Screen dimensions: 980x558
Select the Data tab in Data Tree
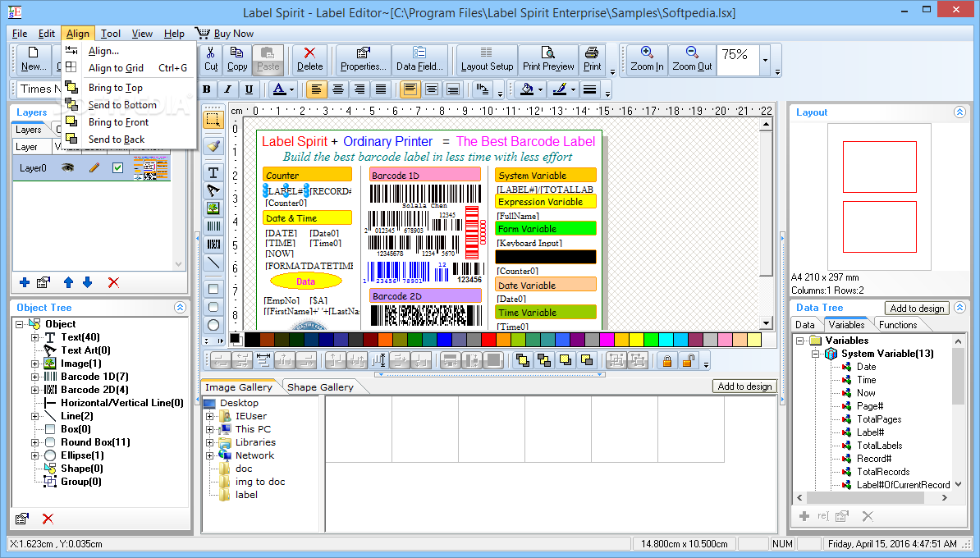(805, 325)
